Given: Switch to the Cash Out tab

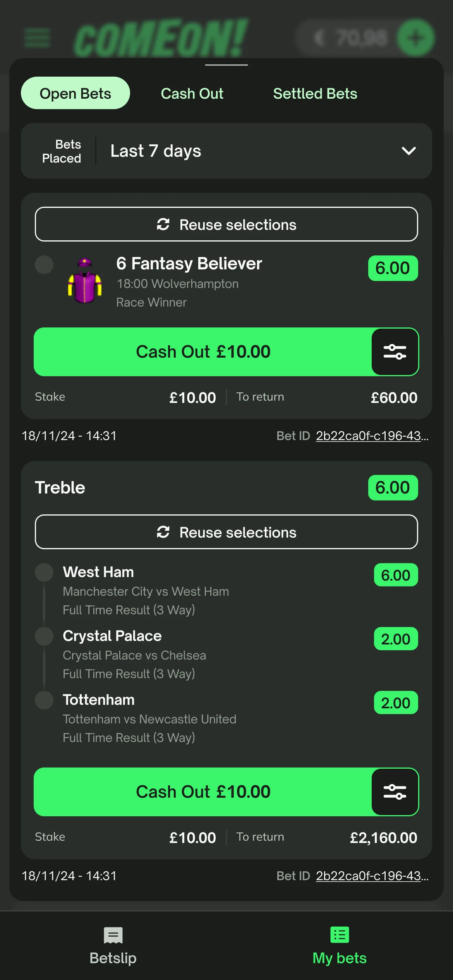Looking at the screenshot, I should pos(192,94).
